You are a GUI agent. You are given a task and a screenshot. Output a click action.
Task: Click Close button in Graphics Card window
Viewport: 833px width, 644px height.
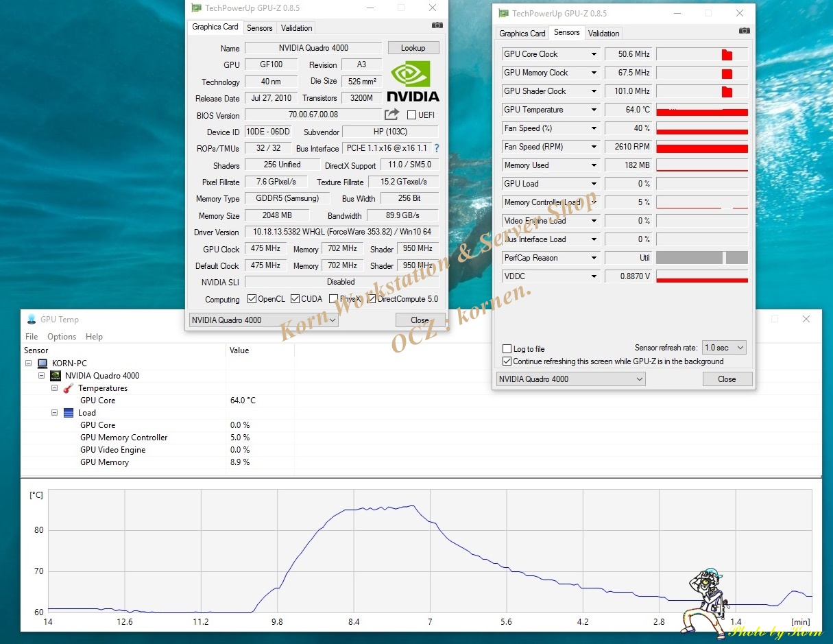tap(420, 320)
